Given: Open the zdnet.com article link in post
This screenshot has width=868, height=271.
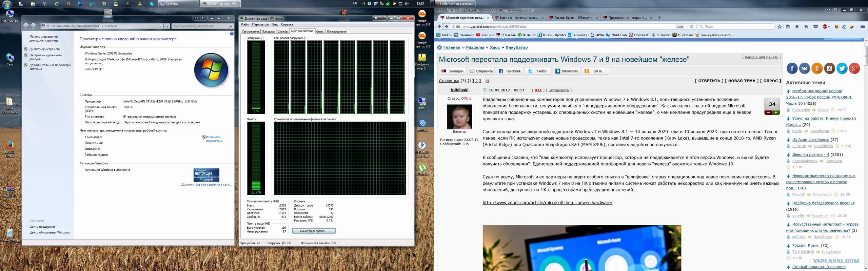Looking at the screenshot, I should (x=547, y=203).
